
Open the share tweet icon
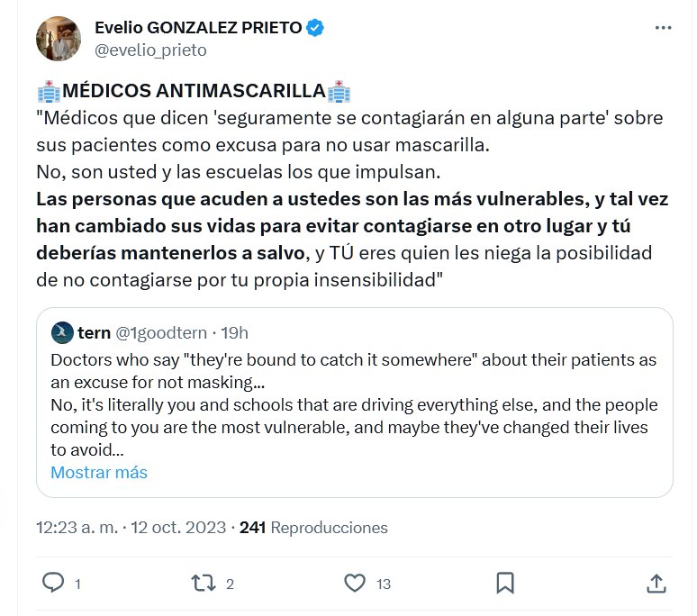pyautogui.click(x=656, y=583)
